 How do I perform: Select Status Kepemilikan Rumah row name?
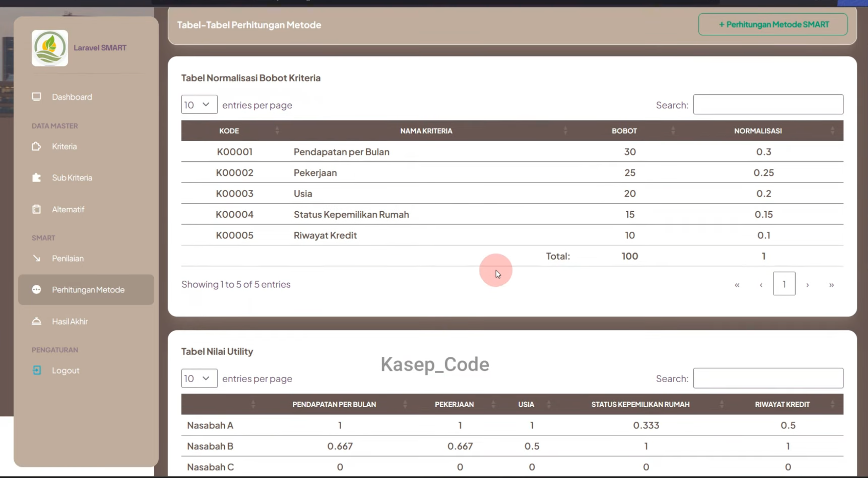pos(351,214)
